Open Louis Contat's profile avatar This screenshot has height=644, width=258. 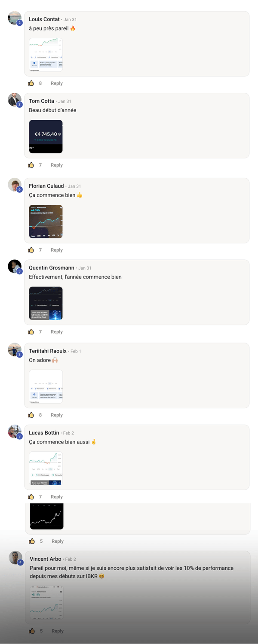(15, 18)
